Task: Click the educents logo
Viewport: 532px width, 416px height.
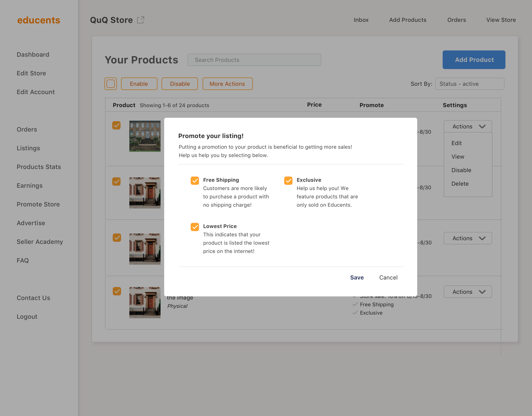Action: click(x=38, y=20)
